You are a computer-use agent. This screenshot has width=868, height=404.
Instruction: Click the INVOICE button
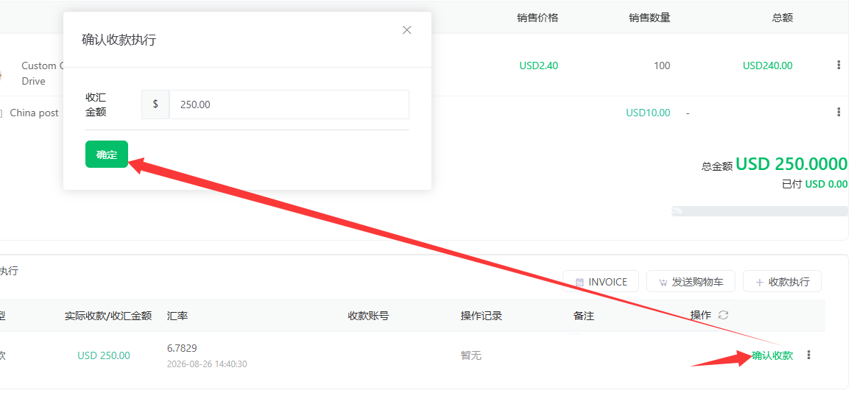click(601, 282)
